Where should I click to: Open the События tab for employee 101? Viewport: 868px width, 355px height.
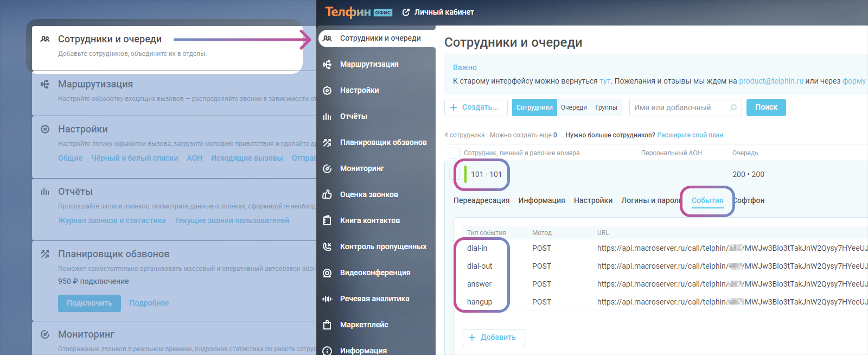click(707, 200)
